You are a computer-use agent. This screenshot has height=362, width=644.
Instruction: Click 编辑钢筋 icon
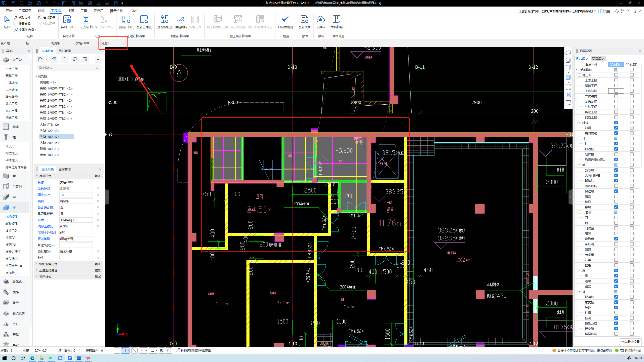coord(181,20)
